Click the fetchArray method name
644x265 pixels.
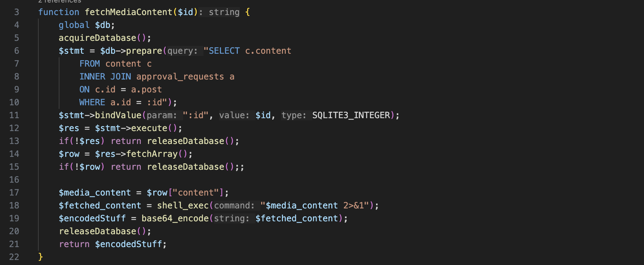pos(152,154)
